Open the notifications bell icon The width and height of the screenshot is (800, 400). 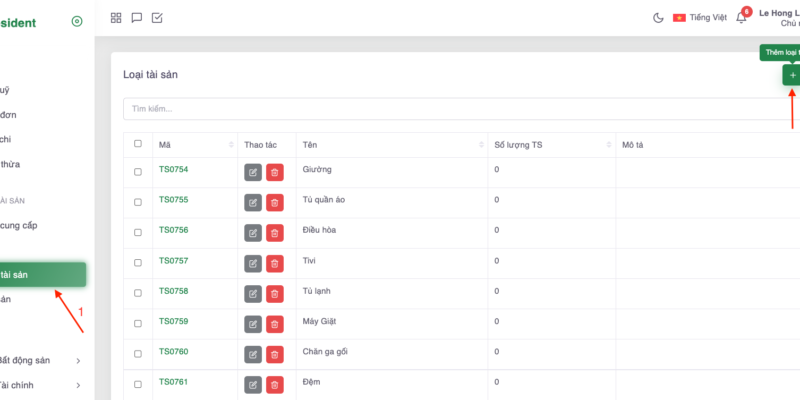click(741, 17)
